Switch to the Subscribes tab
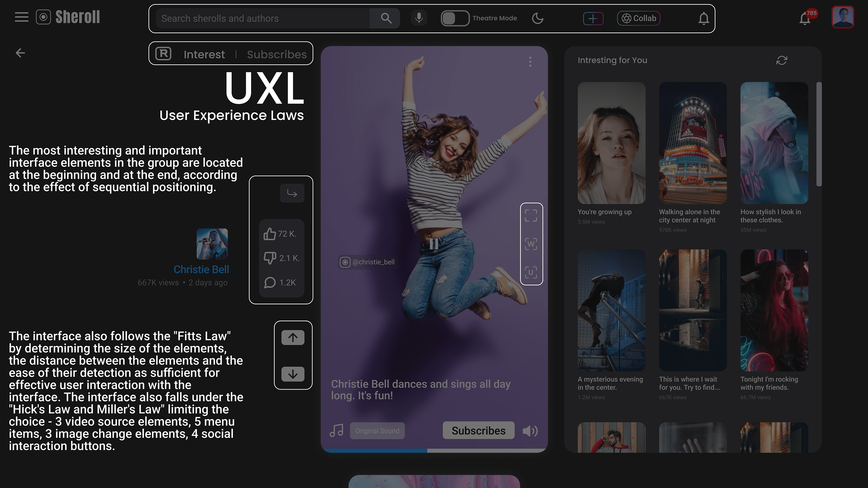Screen dimensions: 868x488 pos(277,54)
